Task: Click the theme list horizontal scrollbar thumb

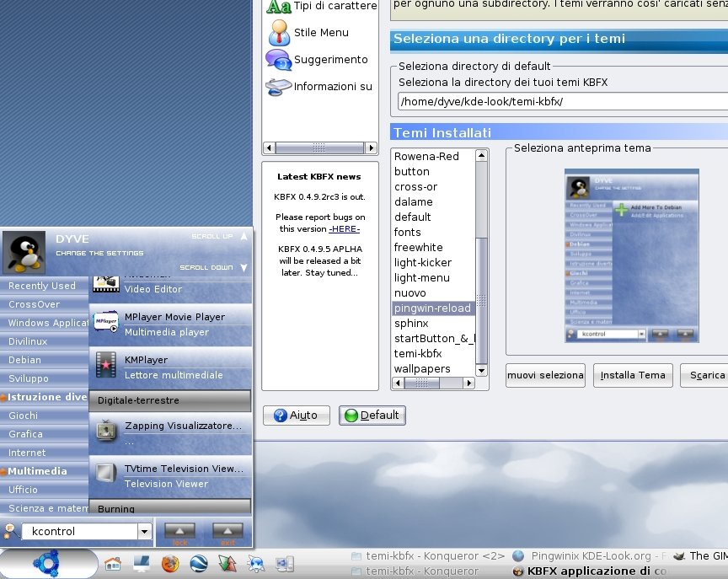Action: tap(421, 383)
